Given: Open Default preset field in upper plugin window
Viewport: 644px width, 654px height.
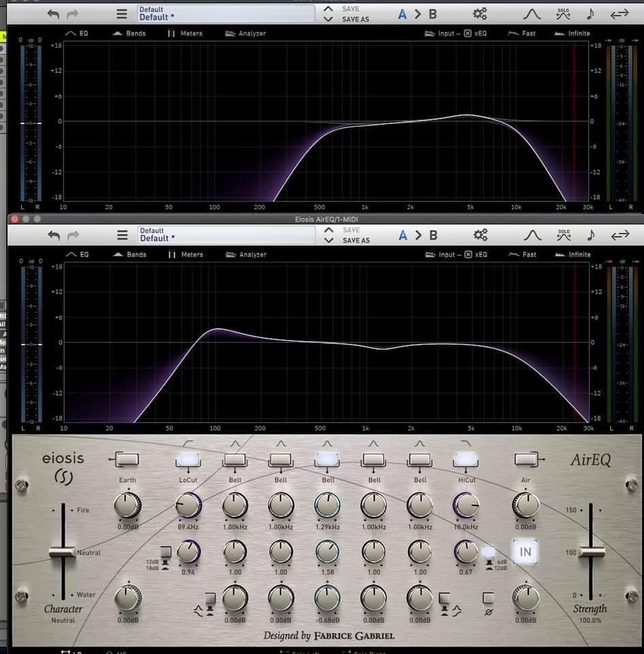Looking at the screenshot, I should tap(226, 14).
